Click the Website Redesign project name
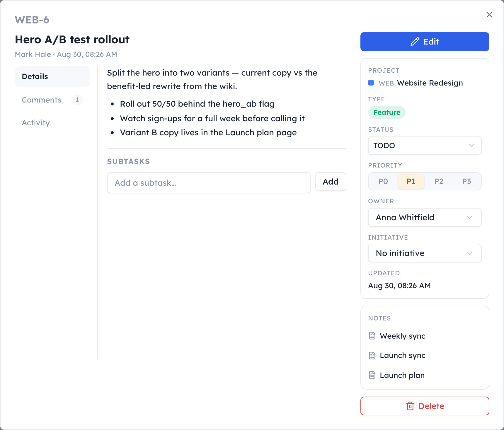Image resolution: width=504 pixels, height=430 pixels. click(430, 83)
